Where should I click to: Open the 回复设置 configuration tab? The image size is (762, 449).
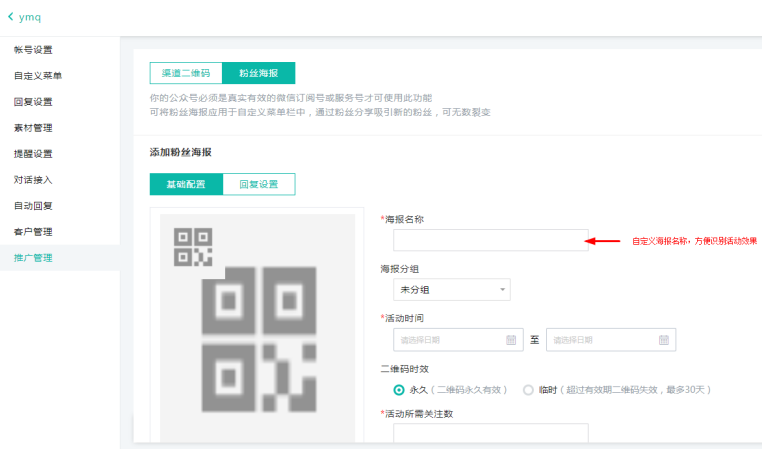tap(258, 184)
